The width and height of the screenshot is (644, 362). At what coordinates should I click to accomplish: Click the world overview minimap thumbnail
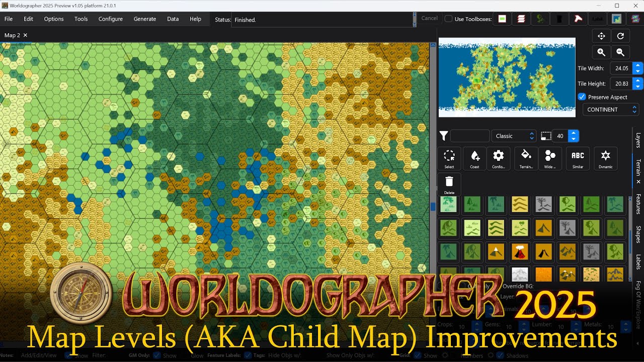pos(507,77)
